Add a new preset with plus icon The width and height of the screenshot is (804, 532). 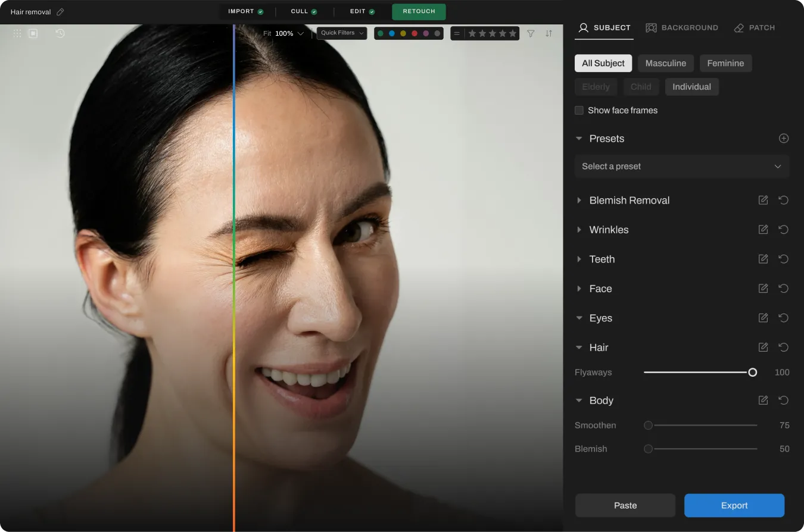pyautogui.click(x=784, y=139)
